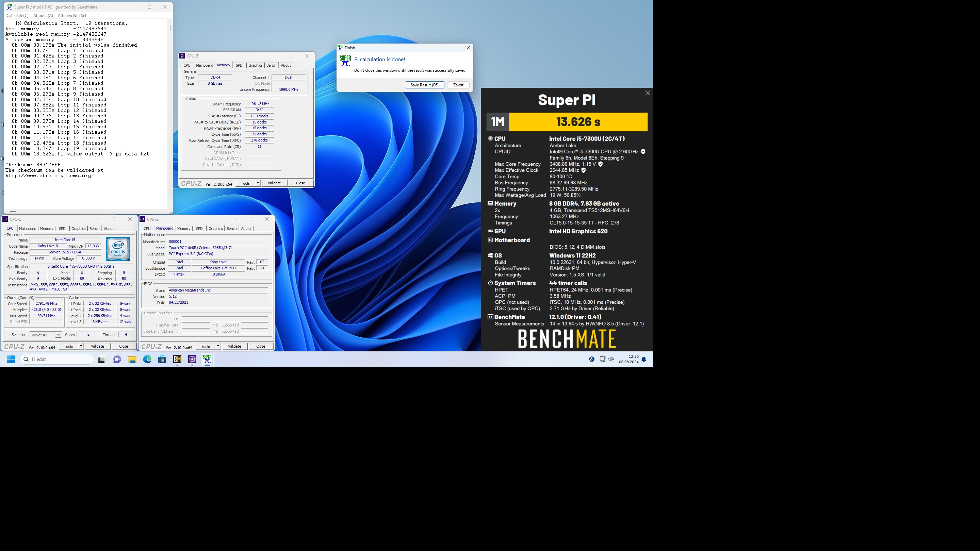Click Intel HD Graphics 620 in BenchMate

pos(578,231)
